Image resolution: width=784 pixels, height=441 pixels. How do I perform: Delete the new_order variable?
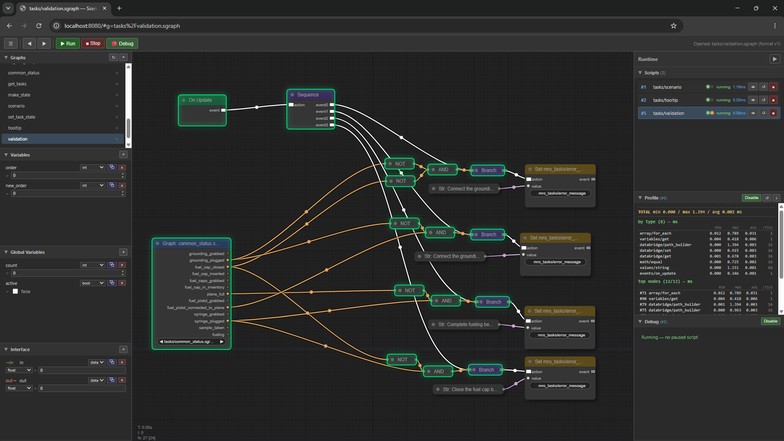coord(122,186)
